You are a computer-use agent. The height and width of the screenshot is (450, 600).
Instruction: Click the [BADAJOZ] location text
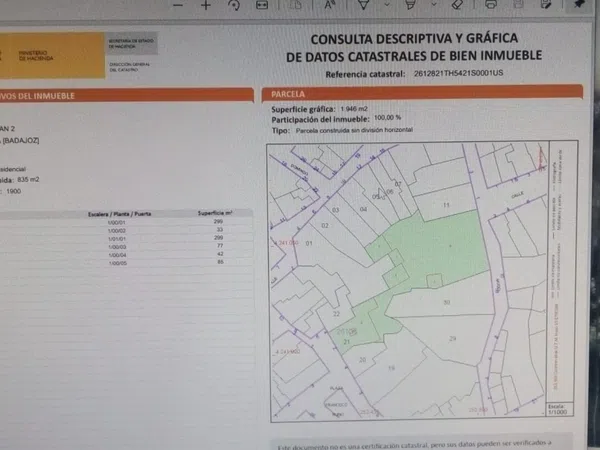pos(21,140)
